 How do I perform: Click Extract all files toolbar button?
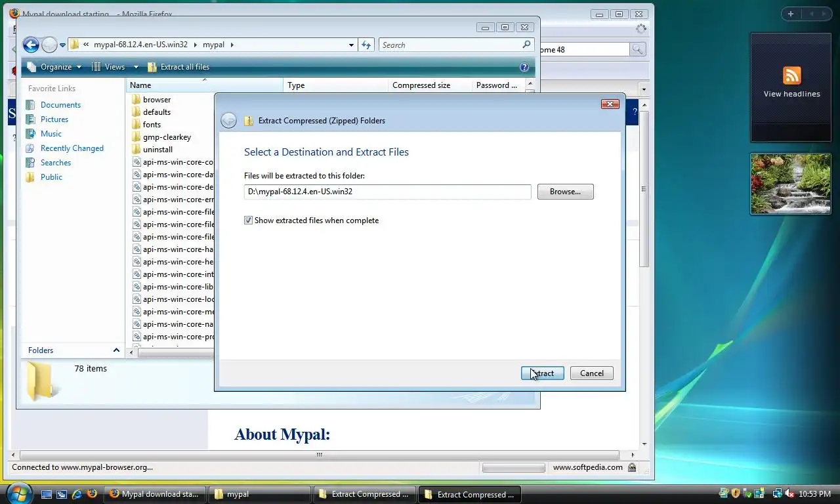pyautogui.click(x=178, y=67)
